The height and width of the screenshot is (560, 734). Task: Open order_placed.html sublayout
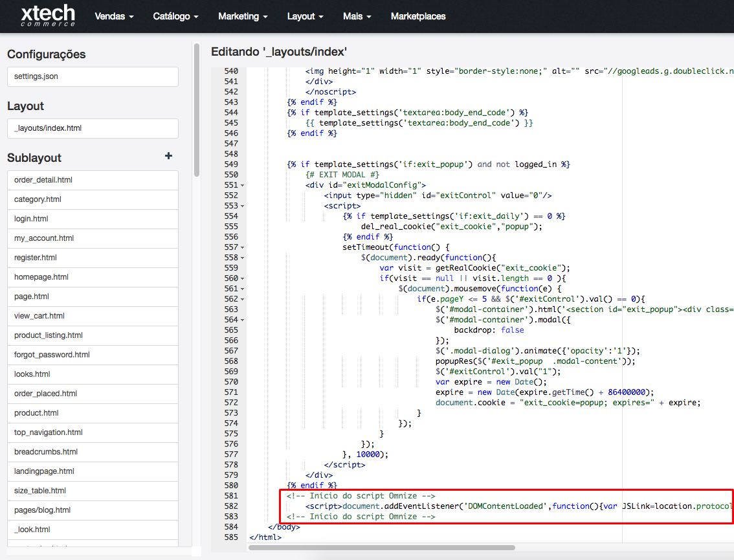(93, 394)
